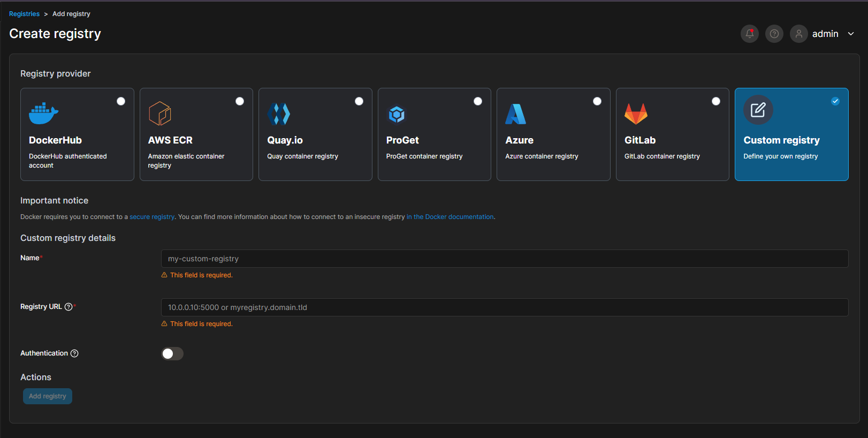Click the 'Registry provider' heading
The height and width of the screenshot is (438, 868).
tap(56, 74)
